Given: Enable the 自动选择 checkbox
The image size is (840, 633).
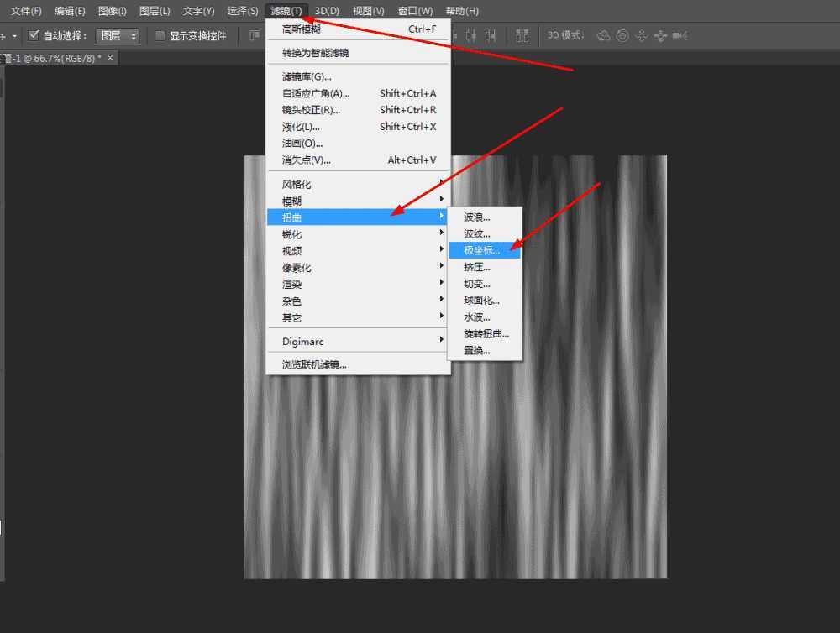Looking at the screenshot, I should (x=34, y=35).
